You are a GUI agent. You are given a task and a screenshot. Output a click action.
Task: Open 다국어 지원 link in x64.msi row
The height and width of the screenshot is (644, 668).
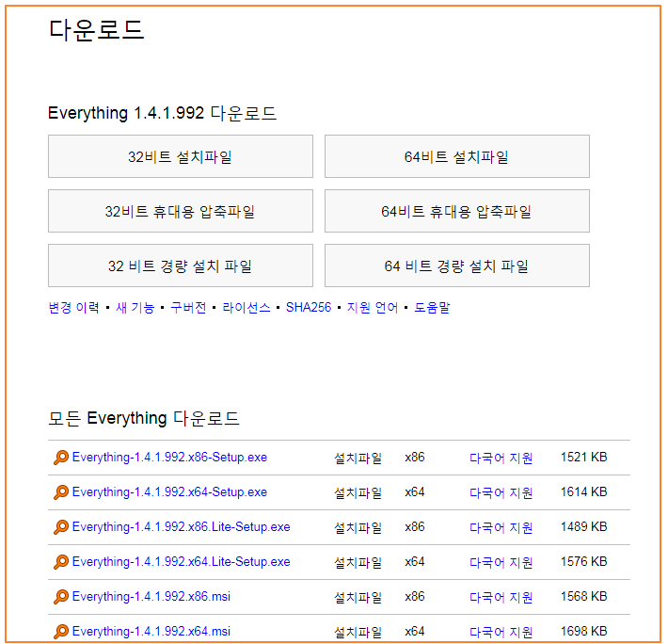501,632
